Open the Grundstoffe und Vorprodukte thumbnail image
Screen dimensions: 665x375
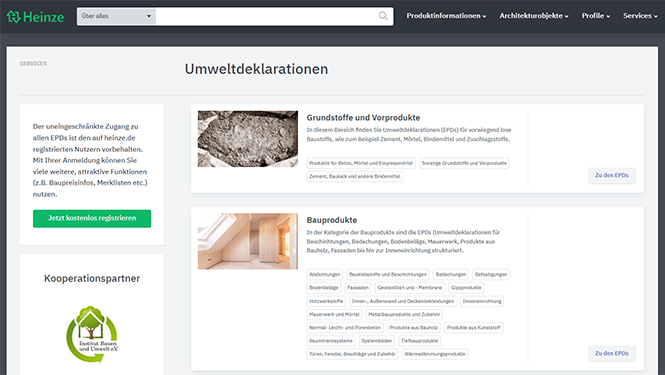tap(248, 139)
